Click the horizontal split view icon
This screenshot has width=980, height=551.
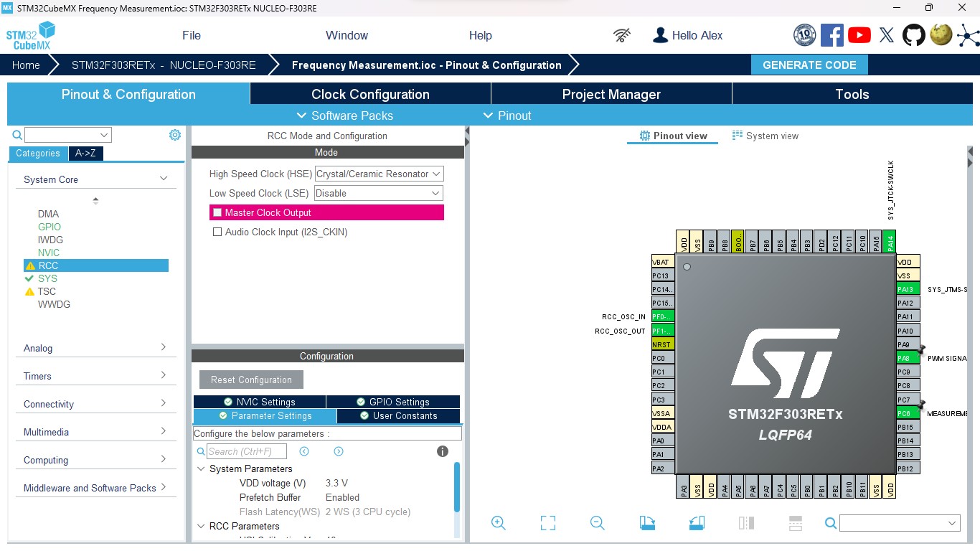pos(795,523)
